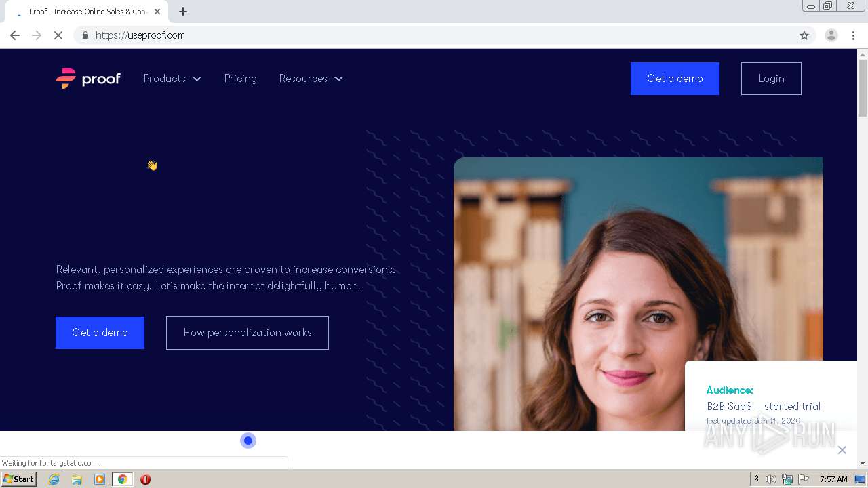Open Windows Explorer folder from taskbar
Screen dimensions: 868x488
[77, 479]
